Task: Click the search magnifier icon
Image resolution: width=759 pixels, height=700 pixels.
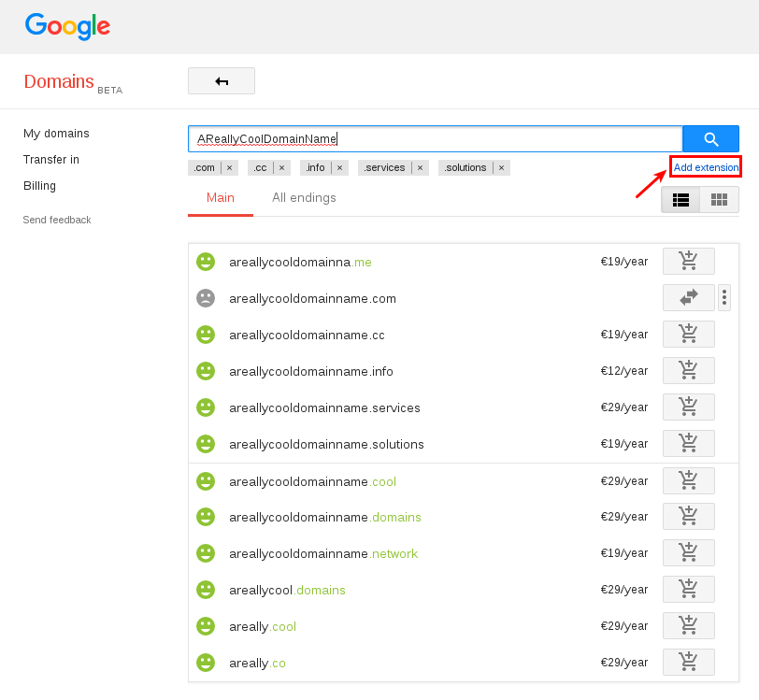Action: [710, 138]
